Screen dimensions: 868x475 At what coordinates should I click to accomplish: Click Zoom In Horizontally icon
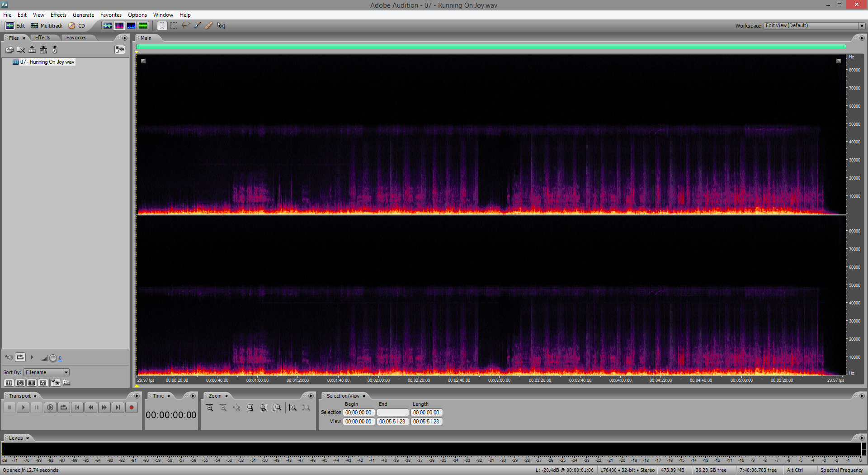coord(210,408)
